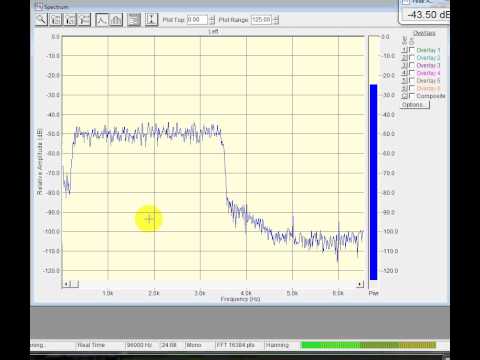Open the overlay Options button
This screenshot has height=360, width=480.
[415, 105]
